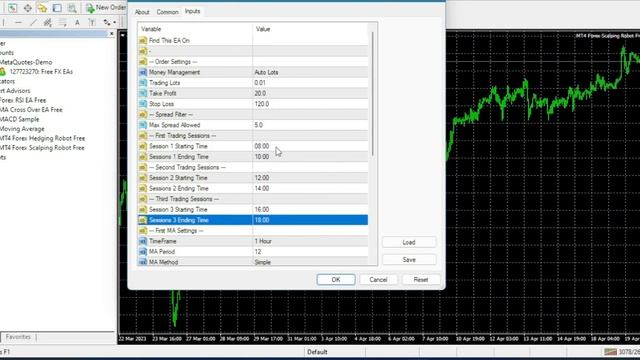Click the account icon beside 127723270

(x=3, y=72)
